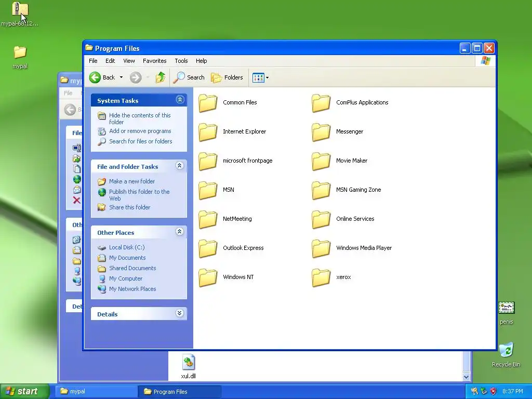Collapse the File and Folder Tasks panel

coord(180,166)
